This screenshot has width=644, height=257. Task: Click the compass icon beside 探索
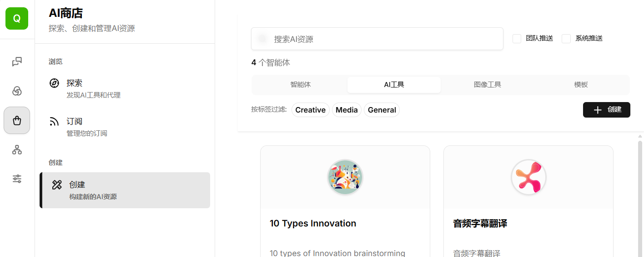click(54, 83)
